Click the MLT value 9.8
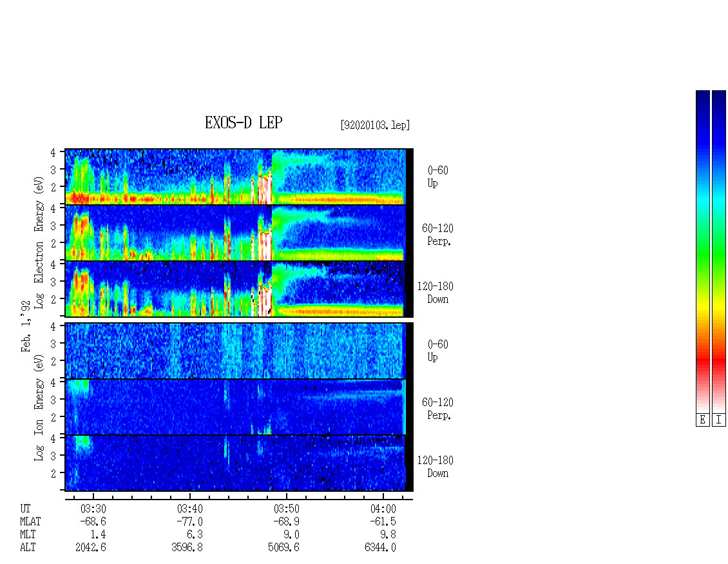 coord(388,535)
